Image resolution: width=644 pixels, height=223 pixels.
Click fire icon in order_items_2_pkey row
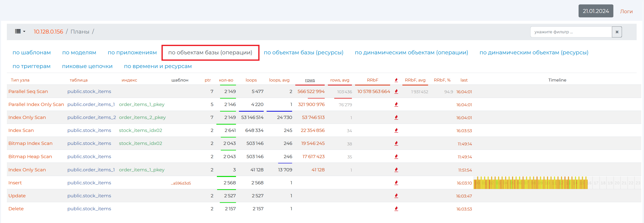396,117
